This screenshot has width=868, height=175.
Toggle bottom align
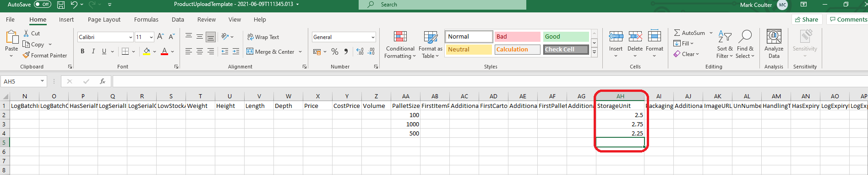[211, 37]
